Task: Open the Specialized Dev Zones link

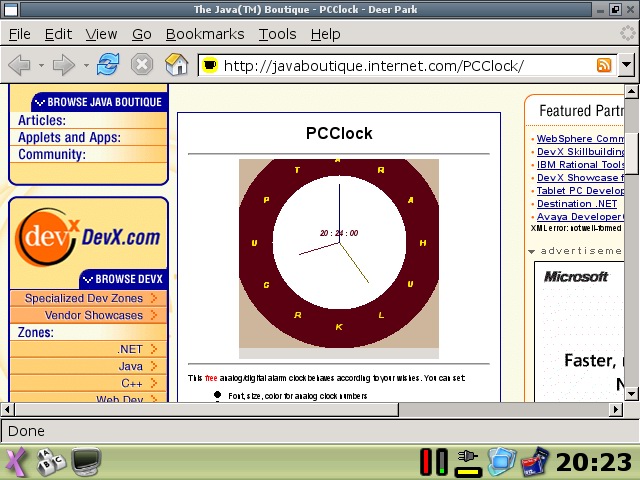Action: click(84, 298)
